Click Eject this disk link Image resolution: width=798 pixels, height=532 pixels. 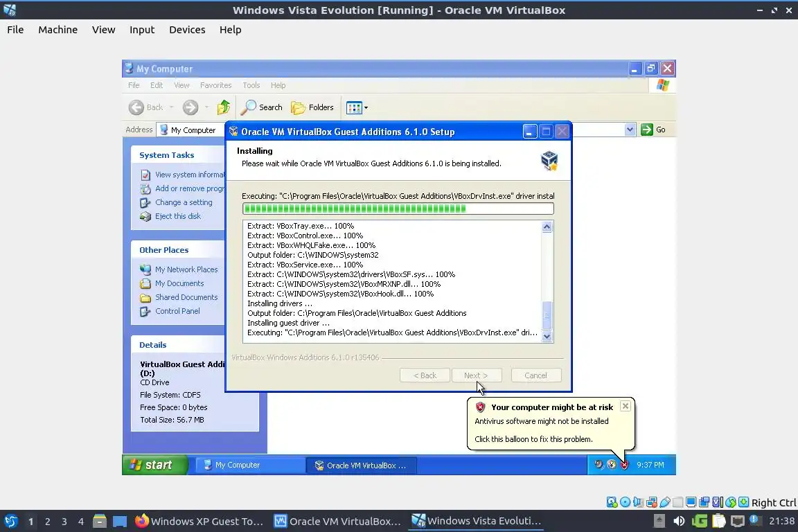point(170,216)
